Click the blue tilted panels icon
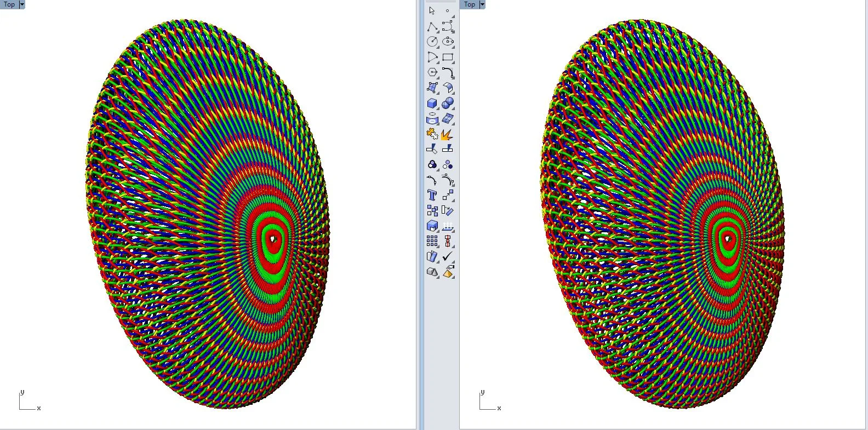 [x=432, y=256]
